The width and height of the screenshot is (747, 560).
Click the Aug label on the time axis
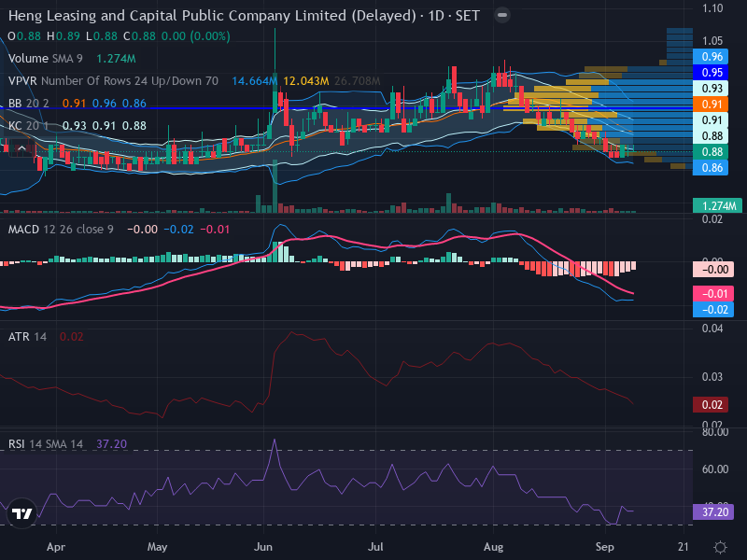click(493, 547)
